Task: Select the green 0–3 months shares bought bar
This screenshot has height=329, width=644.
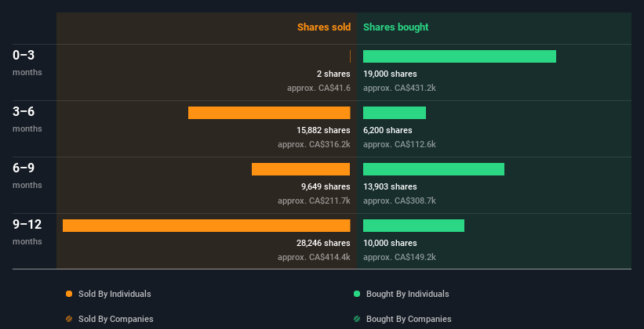Action: pos(459,56)
